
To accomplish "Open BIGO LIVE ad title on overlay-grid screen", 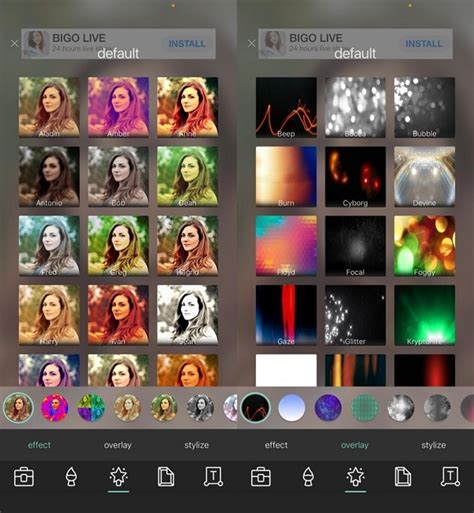I will [316, 38].
